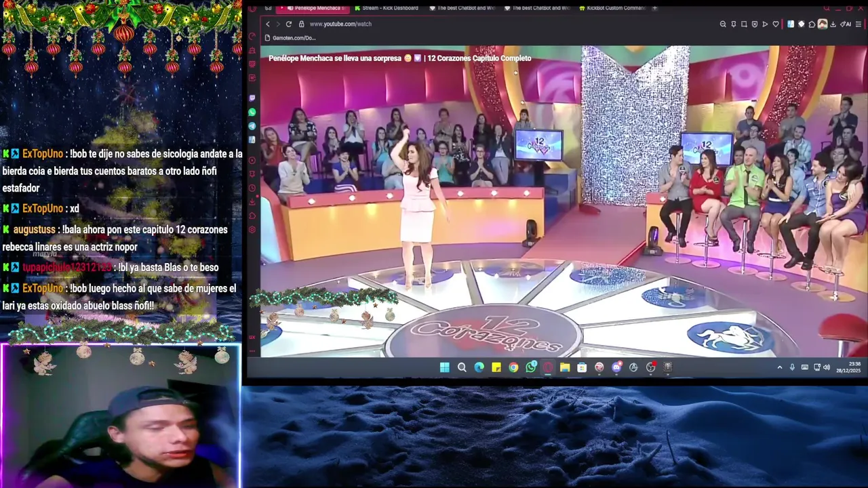Click the video title '12 Corazones Capítulo Completo'
This screenshot has width=868, height=488.
pos(479,58)
